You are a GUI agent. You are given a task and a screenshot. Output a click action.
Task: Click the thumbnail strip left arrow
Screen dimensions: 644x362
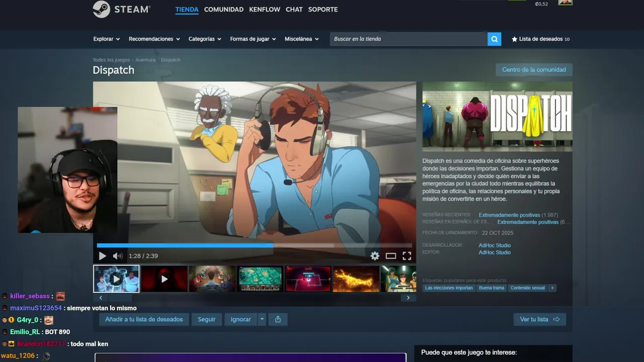click(101, 298)
